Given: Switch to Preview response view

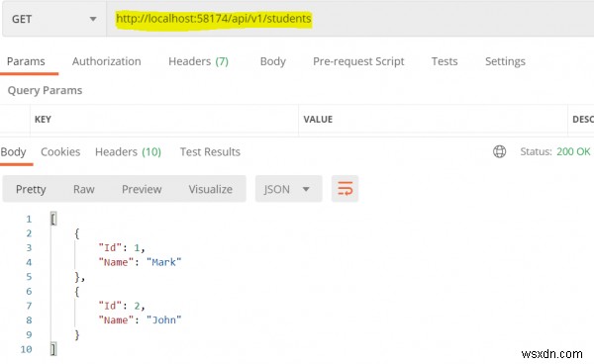Looking at the screenshot, I should tap(142, 189).
